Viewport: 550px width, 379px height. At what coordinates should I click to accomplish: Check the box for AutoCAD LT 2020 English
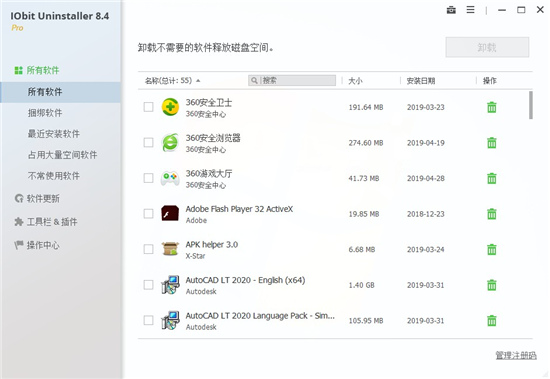(148, 285)
